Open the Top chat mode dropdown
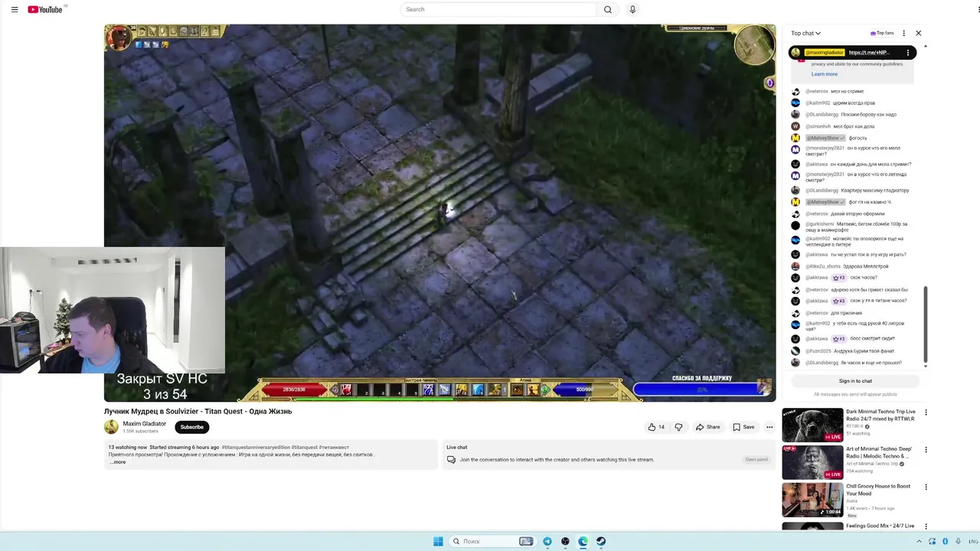The height and width of the screenshot is (551, 980). pos(805,33)
